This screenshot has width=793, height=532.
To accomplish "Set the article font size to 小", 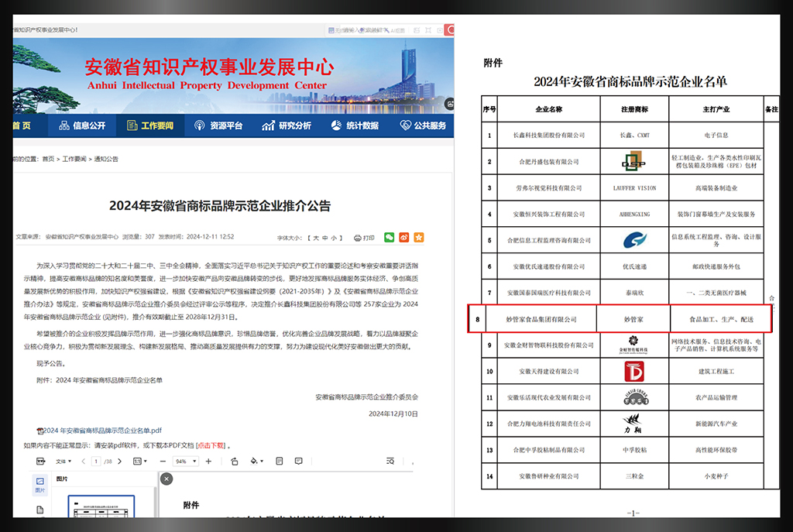I will click(333, 238).
